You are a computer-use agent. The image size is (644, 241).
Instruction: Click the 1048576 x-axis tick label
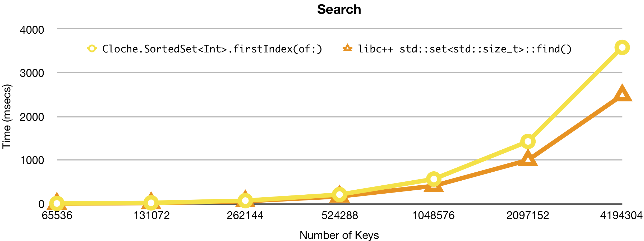(x=434, y=215)
